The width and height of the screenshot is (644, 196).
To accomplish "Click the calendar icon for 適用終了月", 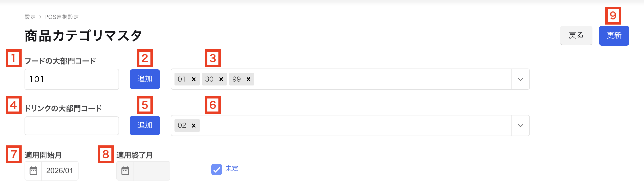I will 125,171.
